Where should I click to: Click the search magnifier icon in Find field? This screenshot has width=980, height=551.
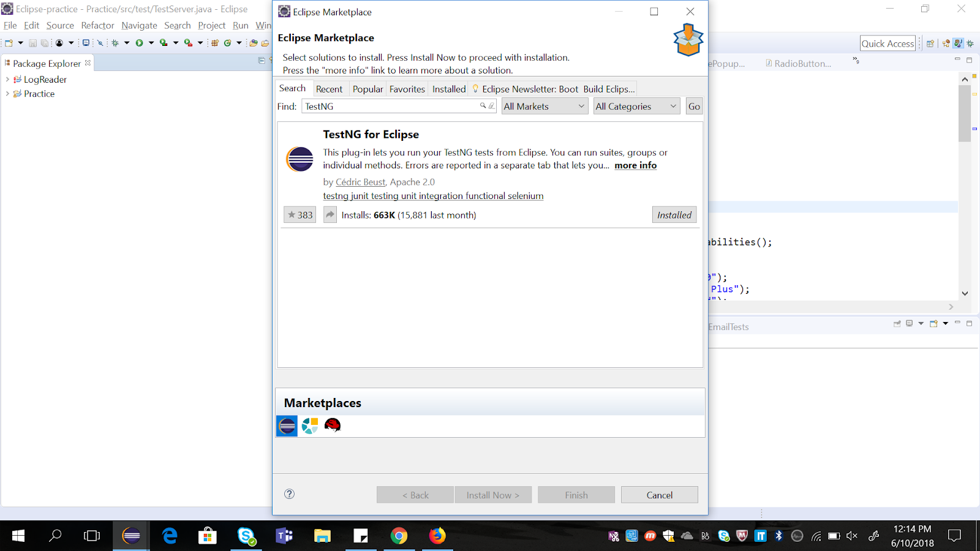(483, 106)
